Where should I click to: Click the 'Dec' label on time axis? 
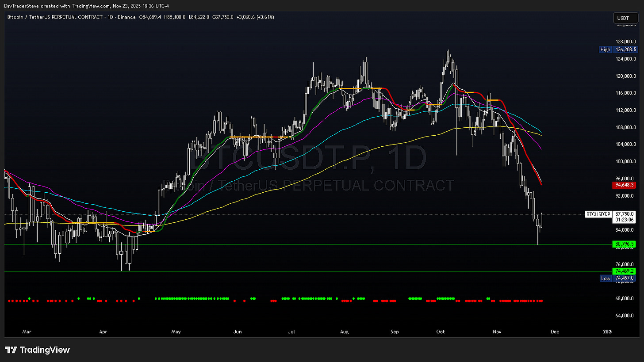click(556, 331)
